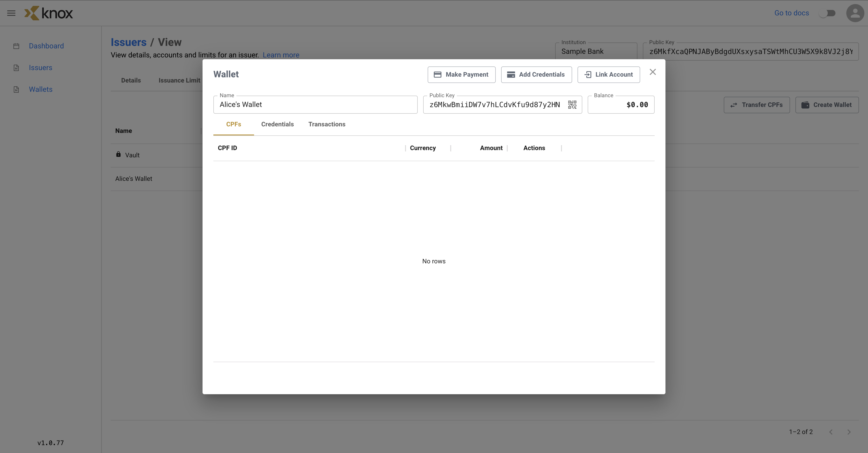Open Wallets in the sidebar

click(40, 89)
